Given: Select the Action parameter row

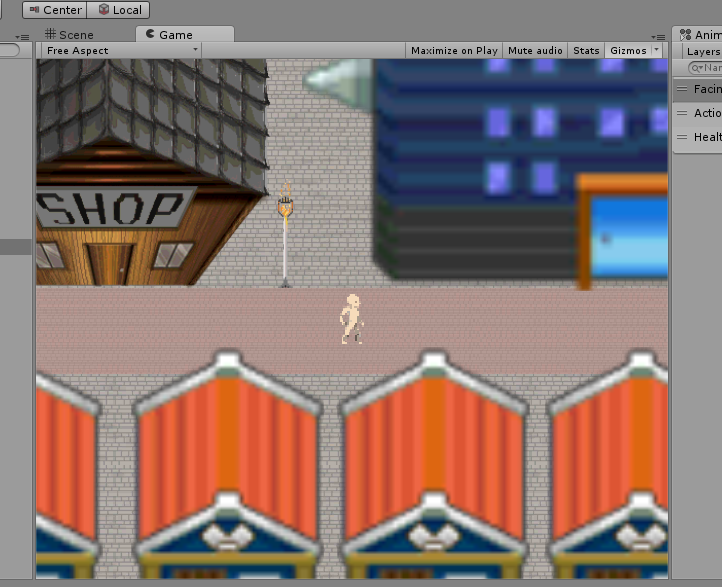Looking at the screenshot, I should (706, 113).
